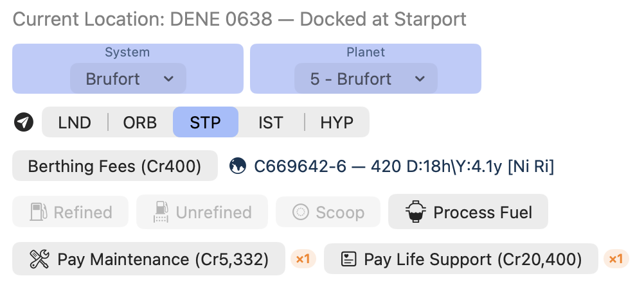This screenshot has width=644, height=285.
Task: Click the x1 badge next to life support
Action: pos(616,259)
